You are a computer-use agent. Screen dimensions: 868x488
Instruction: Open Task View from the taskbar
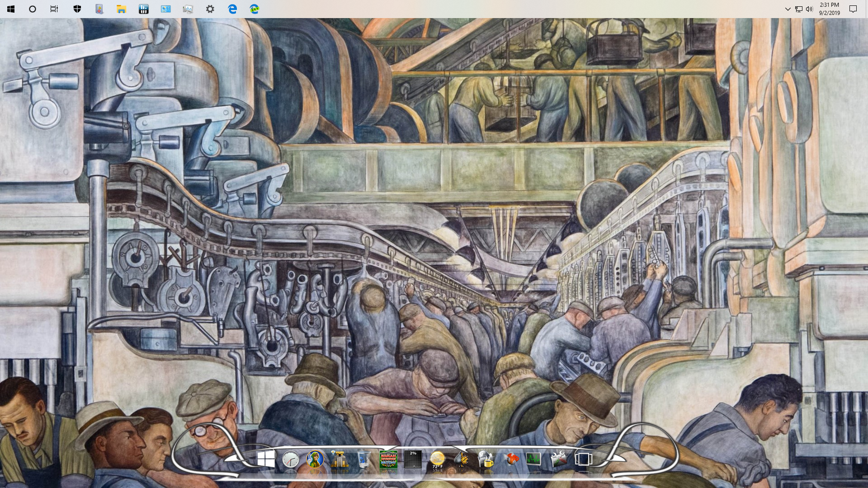pos(54,9)
